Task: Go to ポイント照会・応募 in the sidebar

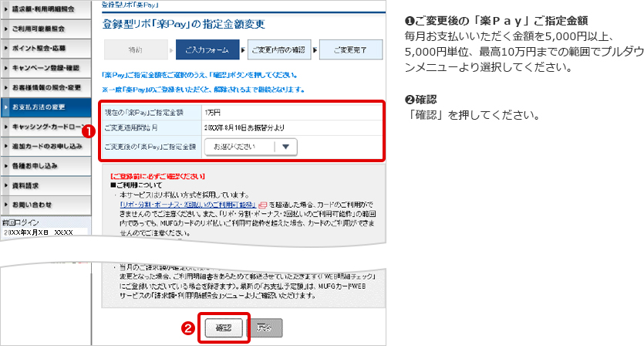Action: click(45, 48)
